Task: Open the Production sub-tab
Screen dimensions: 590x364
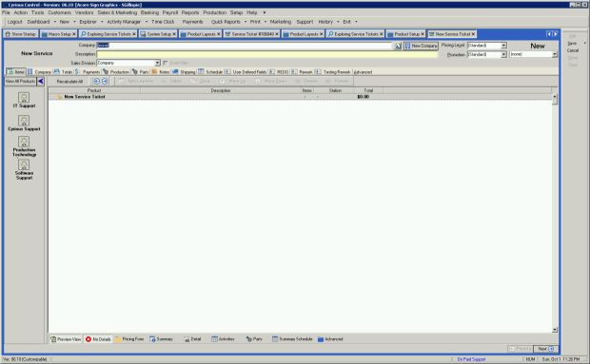Action: point(116,71)
